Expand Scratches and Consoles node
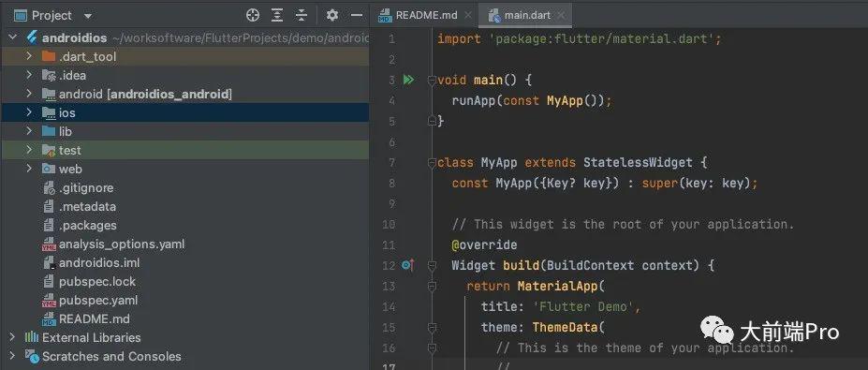Viewport: 868px width, 370px height. point(13,356)
